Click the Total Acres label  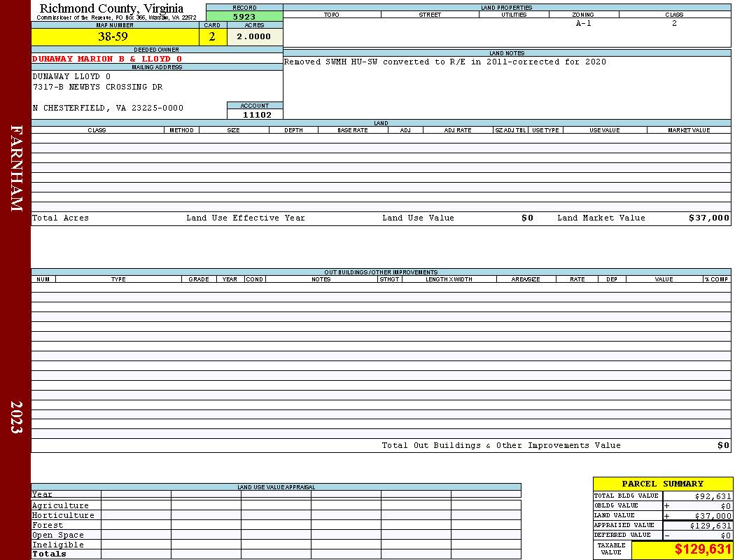point(60,218)
